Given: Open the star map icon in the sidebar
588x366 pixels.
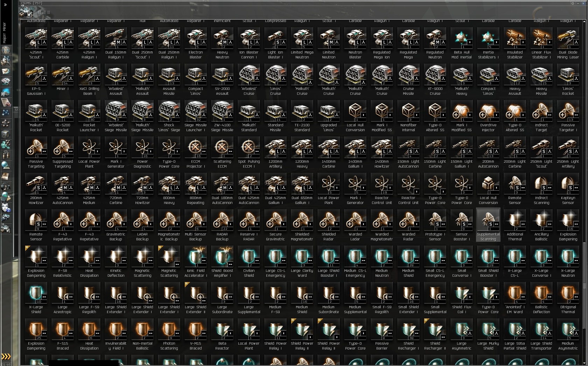Looking at the screenshot, I should click(x=6, y=113).
